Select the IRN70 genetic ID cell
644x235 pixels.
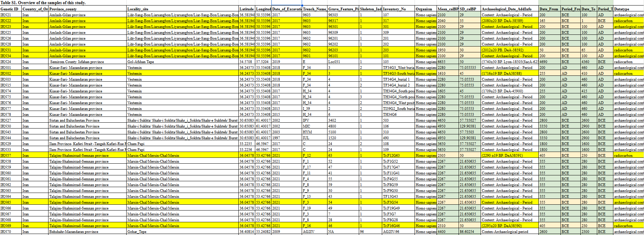[x=11, y=232]
